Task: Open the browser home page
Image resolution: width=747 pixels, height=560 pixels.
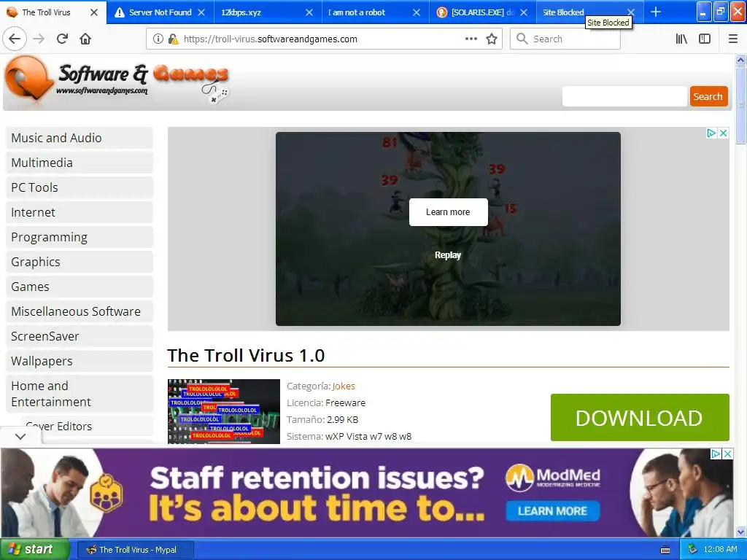Action: tap(85, 39)
